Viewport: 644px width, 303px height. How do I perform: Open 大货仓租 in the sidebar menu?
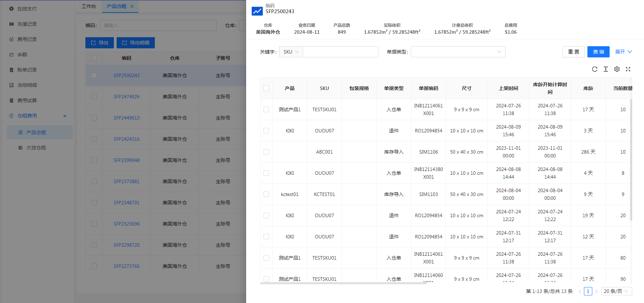(x=36, y=148)
